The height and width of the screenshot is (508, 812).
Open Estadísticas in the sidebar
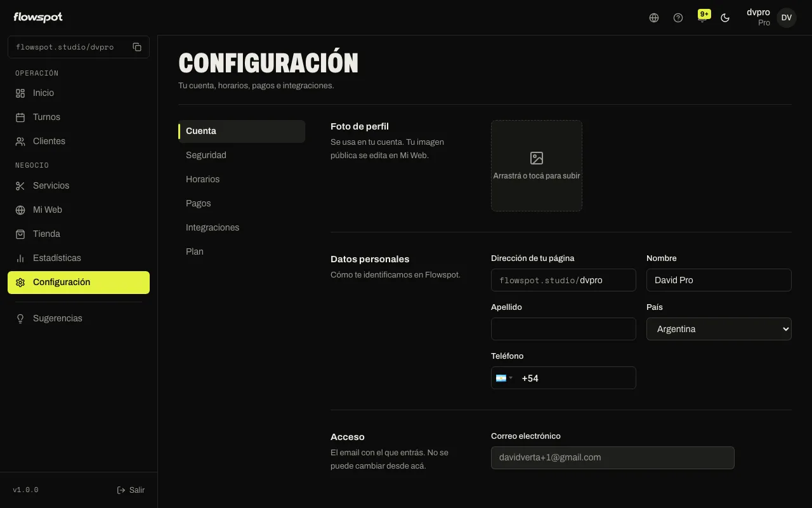(79, 258)
